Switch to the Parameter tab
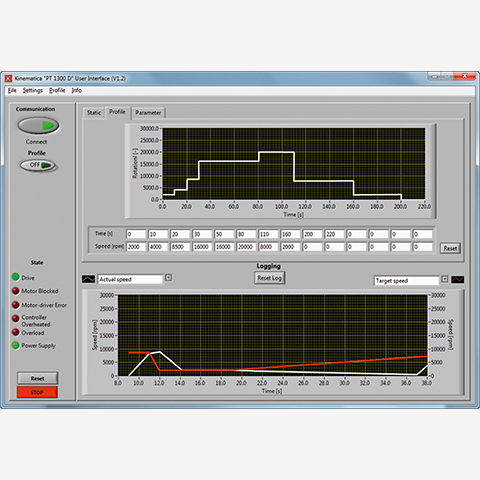 [148, 113]
